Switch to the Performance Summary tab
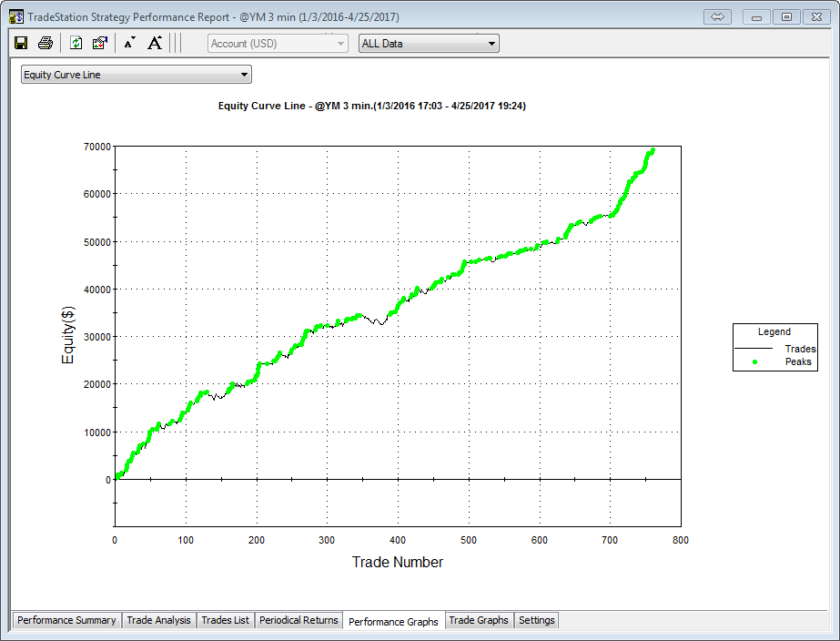Viewport: 840px width, 641px height. tap(66, 620)
